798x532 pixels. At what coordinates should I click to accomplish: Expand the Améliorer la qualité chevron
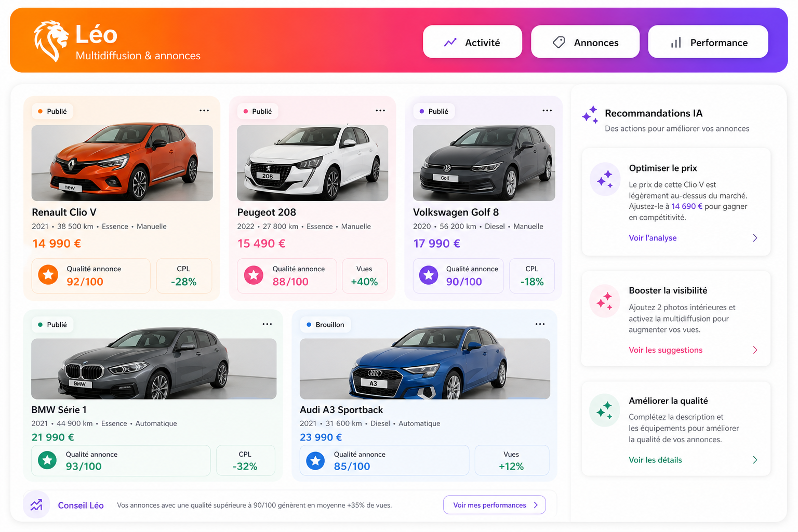click(755, 460)
